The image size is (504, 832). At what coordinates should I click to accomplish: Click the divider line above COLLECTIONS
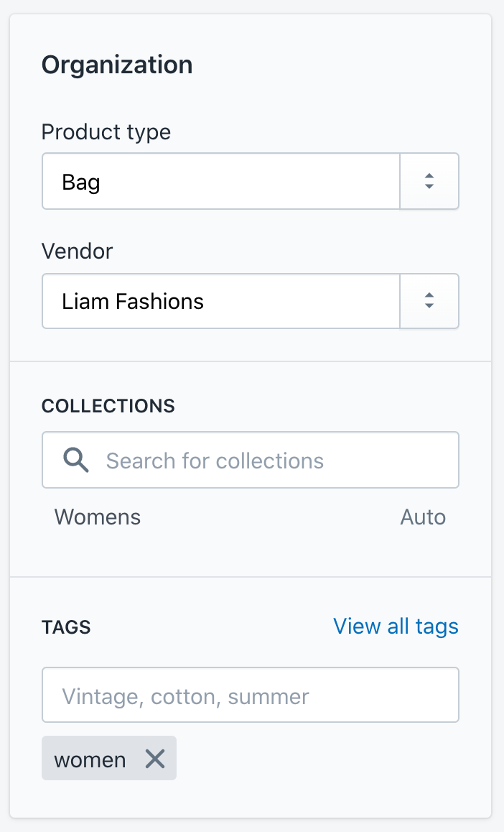(x=250, y=361)
